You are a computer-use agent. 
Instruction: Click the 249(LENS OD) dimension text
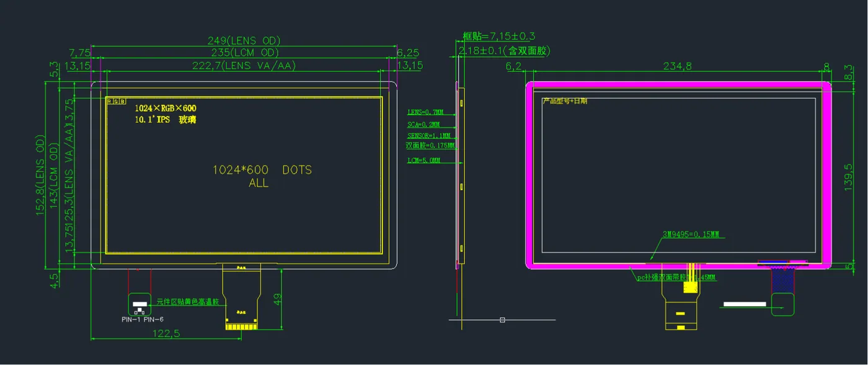coord(244,40)
